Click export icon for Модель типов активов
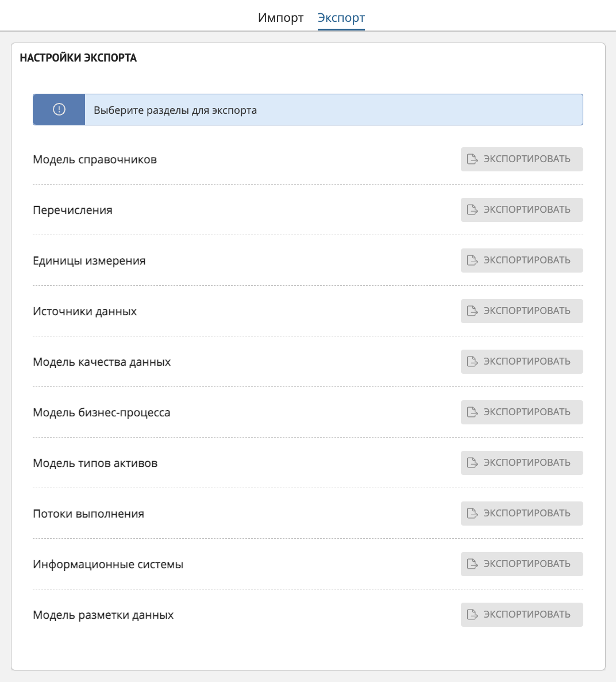 tap(472, 463)
